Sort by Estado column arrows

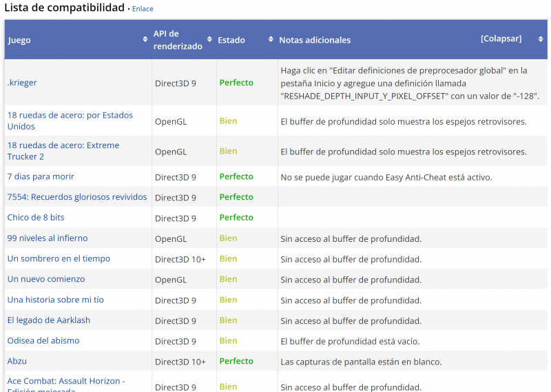(x=271, y=40)
